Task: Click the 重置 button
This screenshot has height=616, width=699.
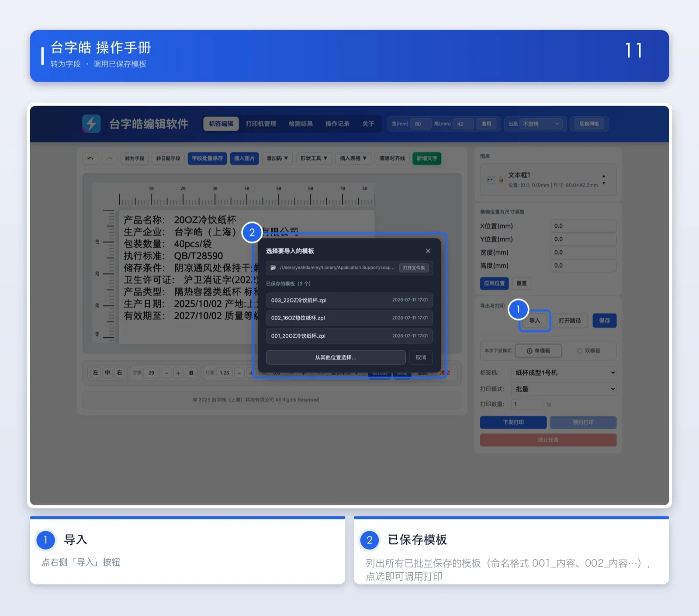Action: 521,283
